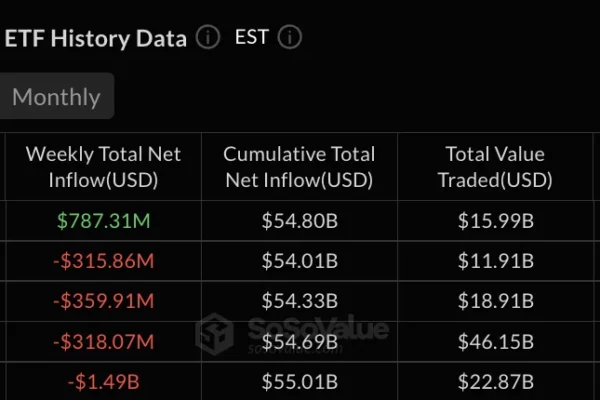Click the $15.99B value traded cell
Image resolution: width=600 pixels, height=400 pixels.
point(495,222)
